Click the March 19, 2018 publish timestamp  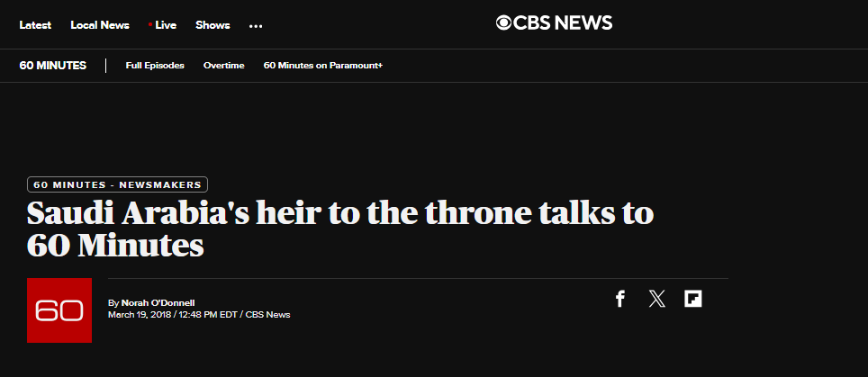tap(172, 315)
